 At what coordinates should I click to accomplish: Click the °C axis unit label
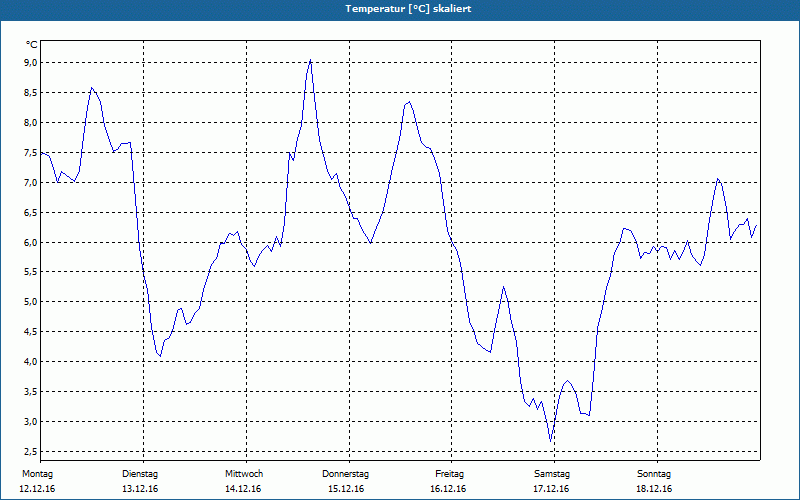point(32,45)
